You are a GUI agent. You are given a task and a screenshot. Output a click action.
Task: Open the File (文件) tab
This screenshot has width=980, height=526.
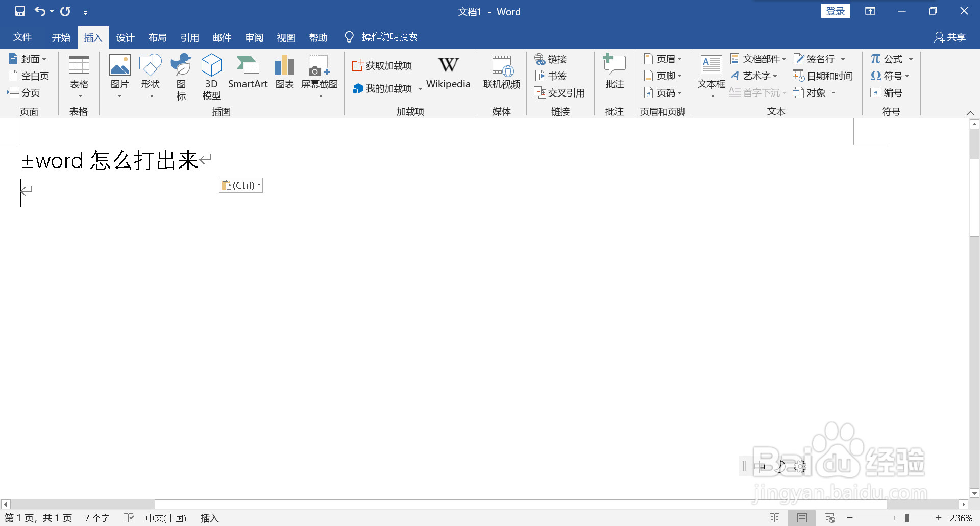click(x=22, y=37)
